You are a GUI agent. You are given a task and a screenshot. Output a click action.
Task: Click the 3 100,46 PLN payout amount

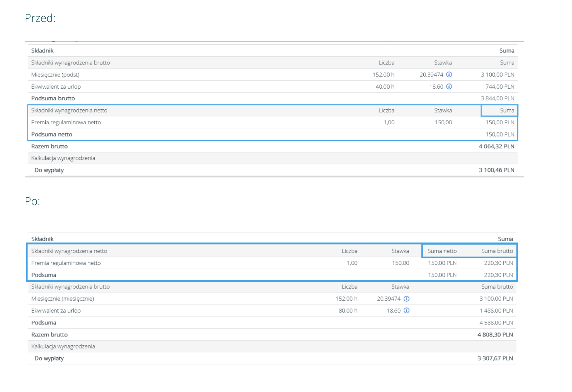pos(496,170)
